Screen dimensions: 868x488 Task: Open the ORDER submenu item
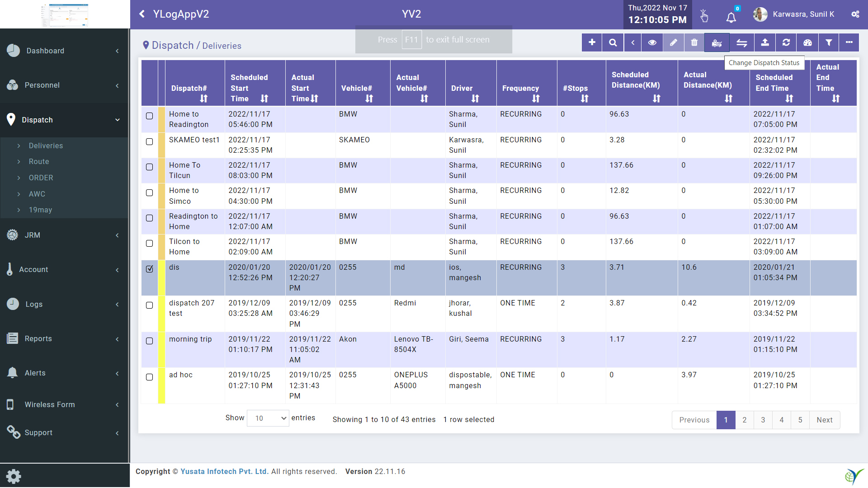coord(41,178)
